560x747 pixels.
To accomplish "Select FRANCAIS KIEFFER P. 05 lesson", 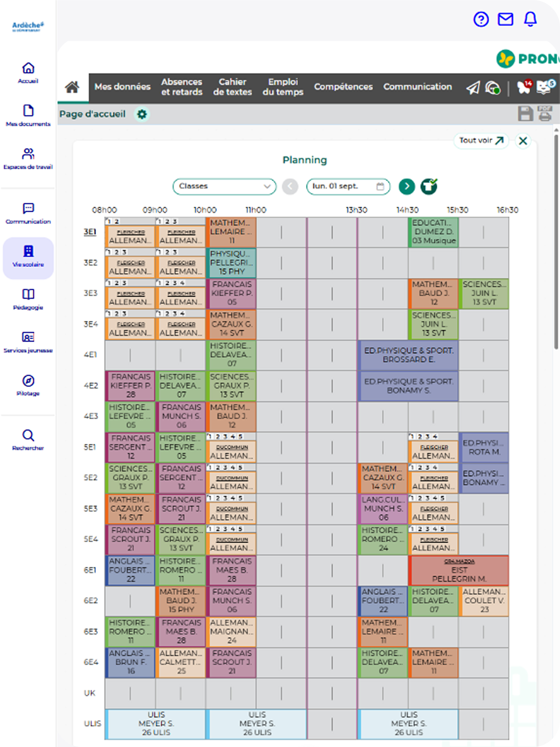I will [x=231, y=294].
